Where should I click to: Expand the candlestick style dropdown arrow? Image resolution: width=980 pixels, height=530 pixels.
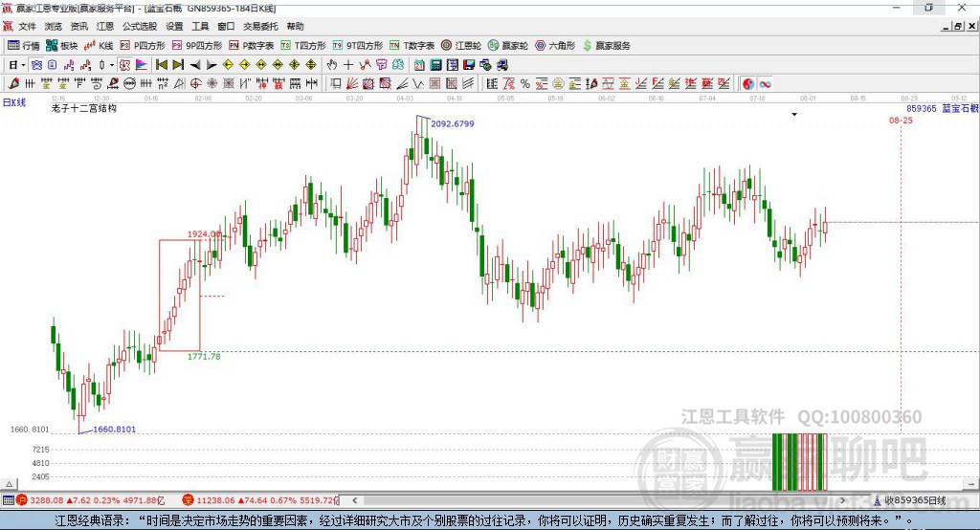[112, 65]
